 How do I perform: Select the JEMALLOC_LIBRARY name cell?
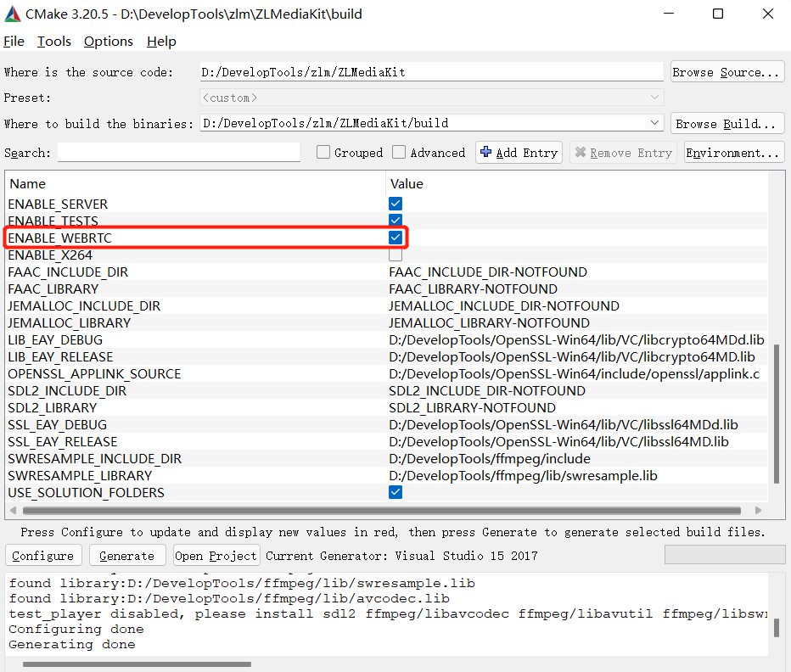point(69,323)
